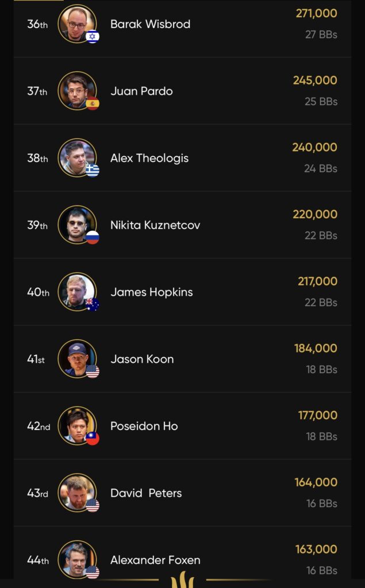
Task: Click the Australia flag icon
Action: 93,305
